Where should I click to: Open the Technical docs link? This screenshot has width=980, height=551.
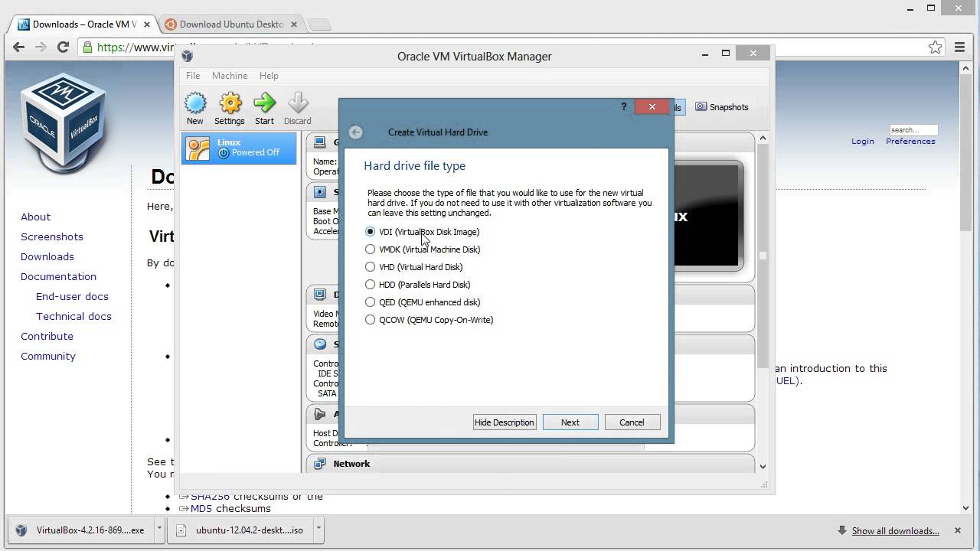(x=73, y=316)
